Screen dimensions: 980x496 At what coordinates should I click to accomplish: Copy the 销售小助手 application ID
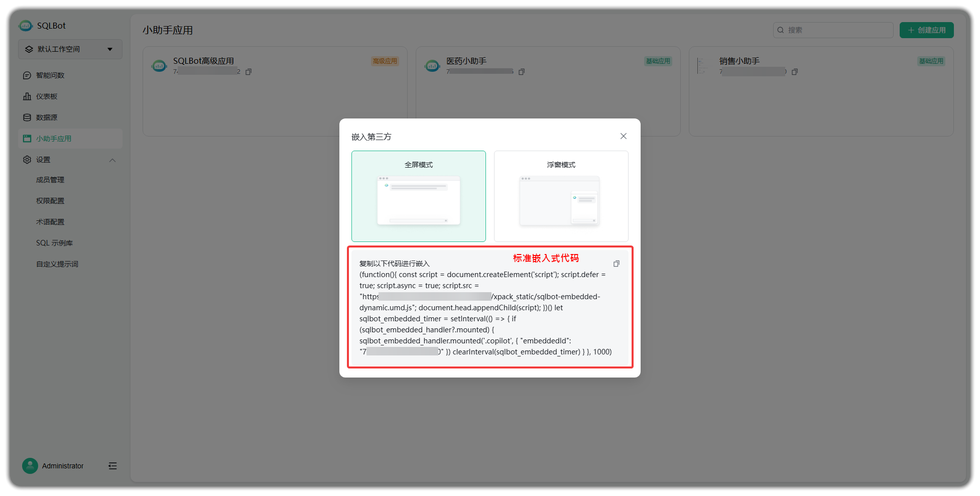coord(795,71)
